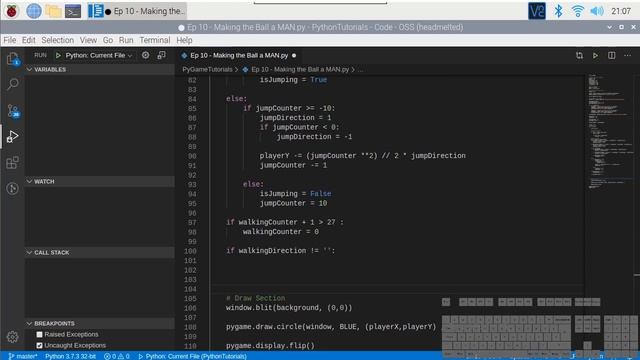Split the editor to the right

[611, 55]
